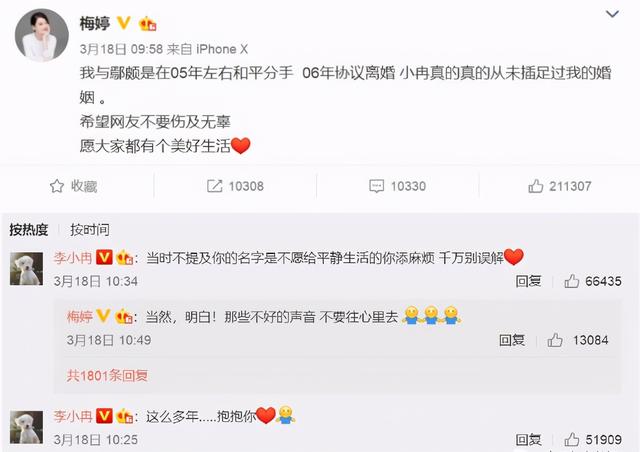The width and height of the screenshot is (640, 452).
Task: Click 梅婷's name in the nested reply
Action: tap(80, 316)
